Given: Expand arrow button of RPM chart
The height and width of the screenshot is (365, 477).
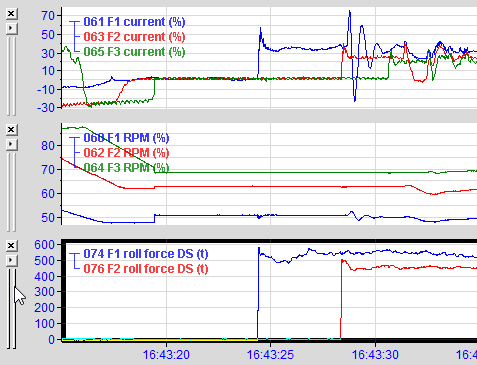Looking at the screenshot, I should (x=11, y=144).
